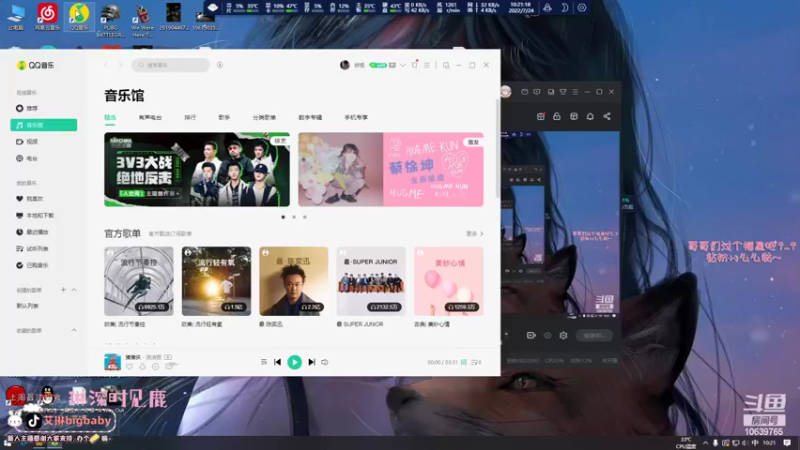This screenshot has width=800, height=450.
Task: Open the 美妙心情 playlist cover
Action: point(448,281)
